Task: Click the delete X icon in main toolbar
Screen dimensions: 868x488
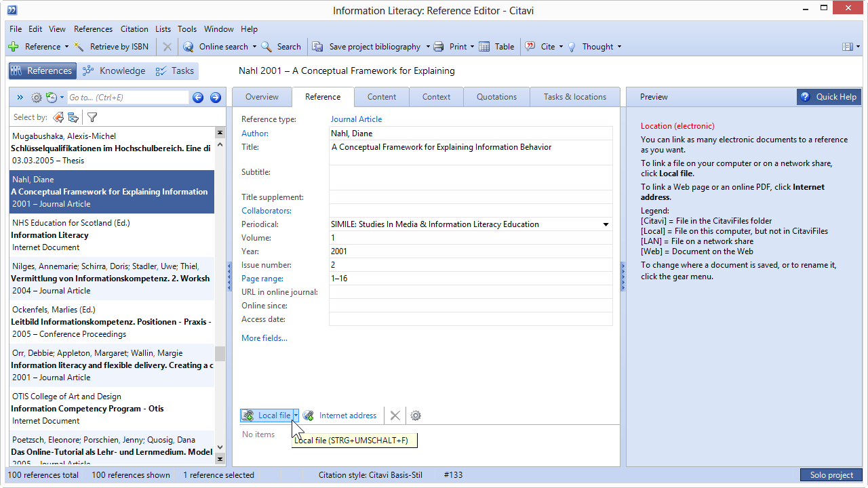Action: (167, 47)
